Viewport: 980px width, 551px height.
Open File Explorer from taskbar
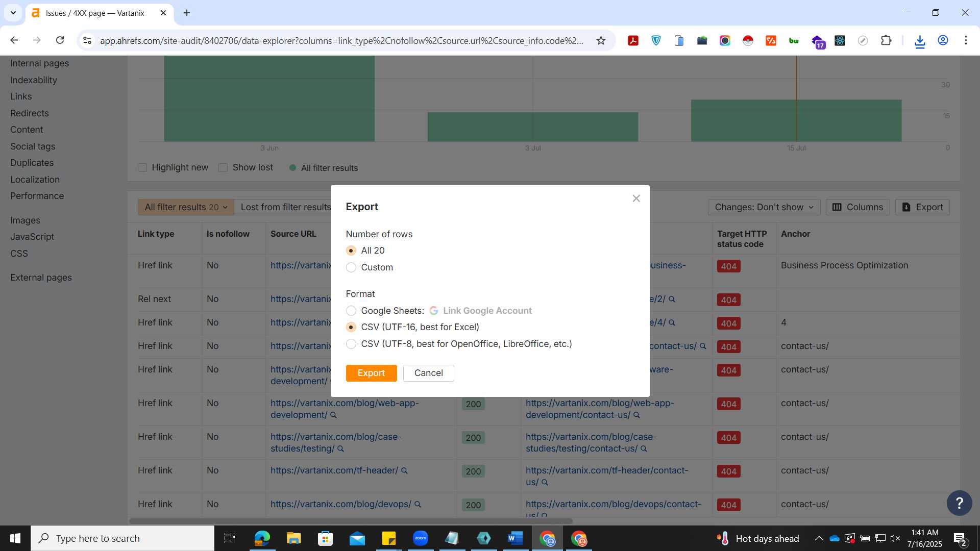pyautogui.click(x=293, y=538)
